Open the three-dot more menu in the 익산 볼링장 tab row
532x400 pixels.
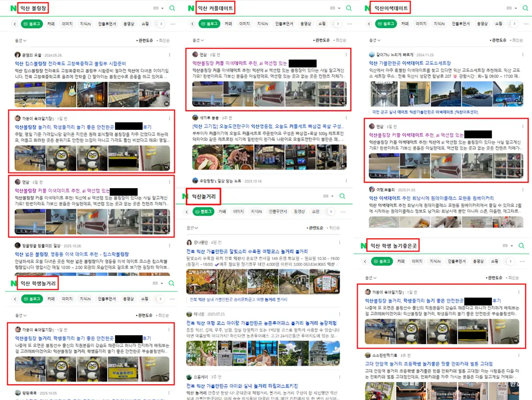click(x=173, y=24)
